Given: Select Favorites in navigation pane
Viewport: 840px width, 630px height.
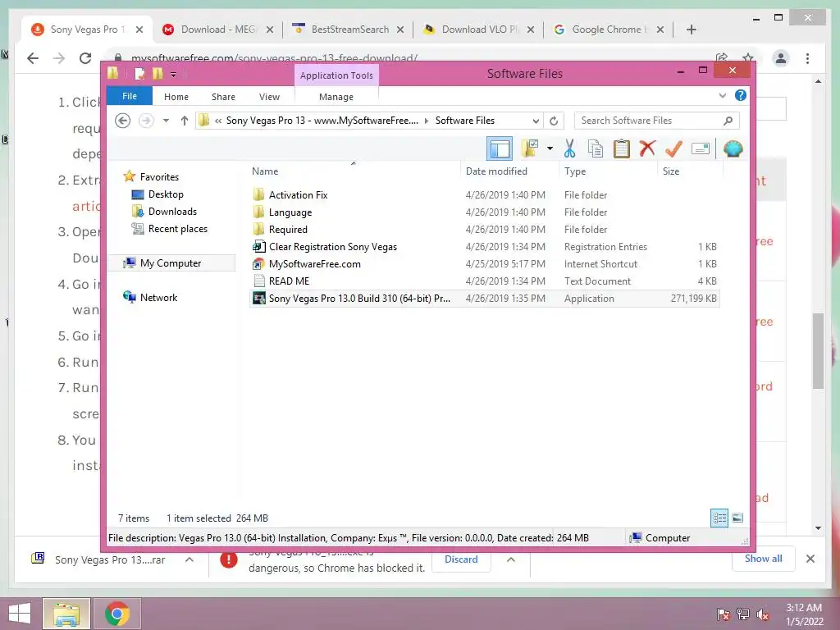Looking at the screenshot, I should [x=159, y=177].
